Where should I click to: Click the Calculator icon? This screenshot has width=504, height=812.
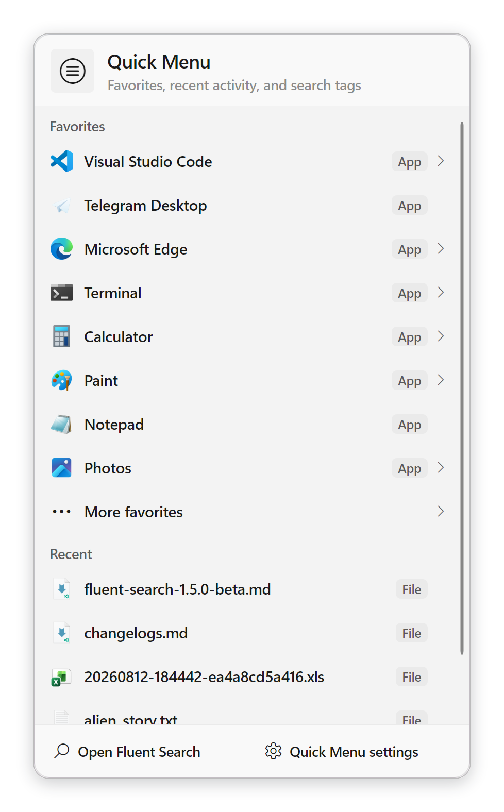62,336
